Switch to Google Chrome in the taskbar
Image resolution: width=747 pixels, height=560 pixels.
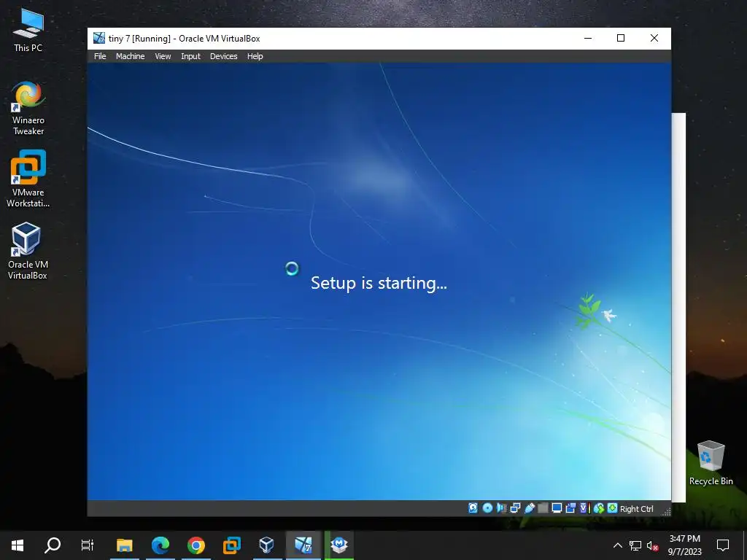pos(196,545)
